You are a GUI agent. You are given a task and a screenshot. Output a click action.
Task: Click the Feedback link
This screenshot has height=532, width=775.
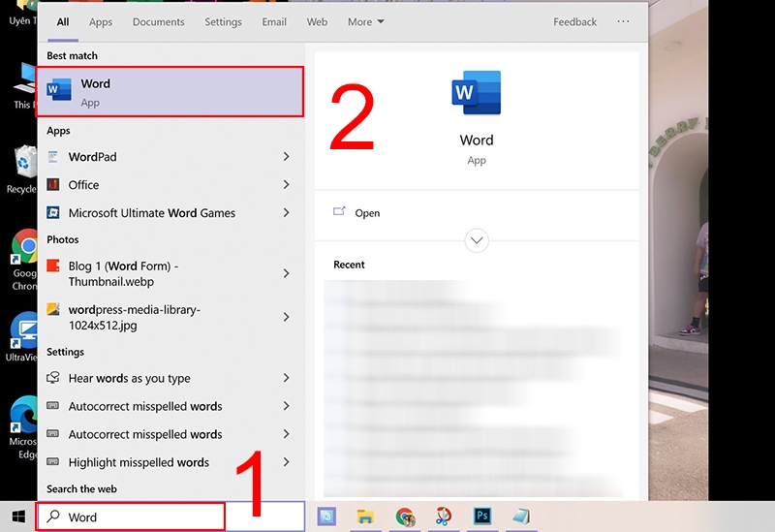(x=574, y=21)
